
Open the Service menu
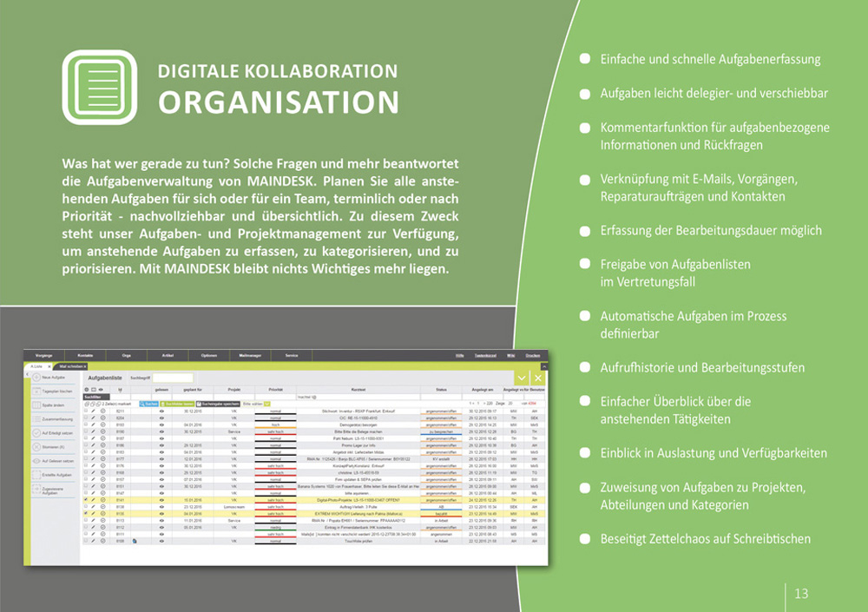(291, 356)
